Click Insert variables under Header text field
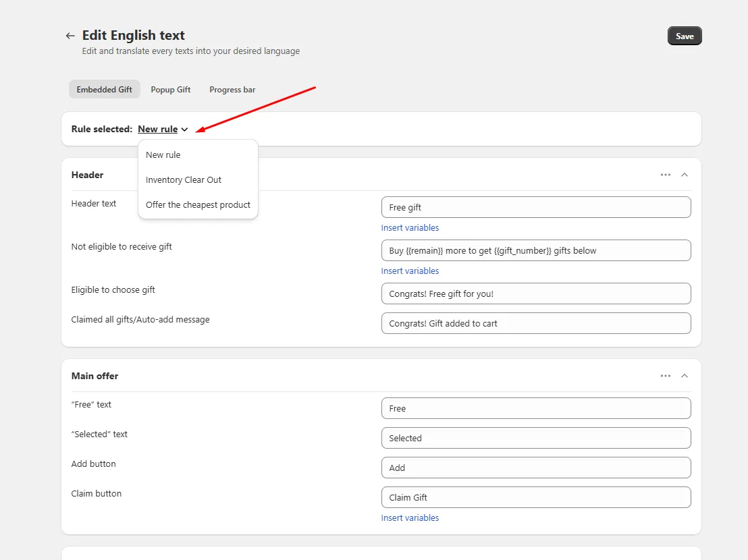This screenshot has width=748, height=560. click(410, 228)
